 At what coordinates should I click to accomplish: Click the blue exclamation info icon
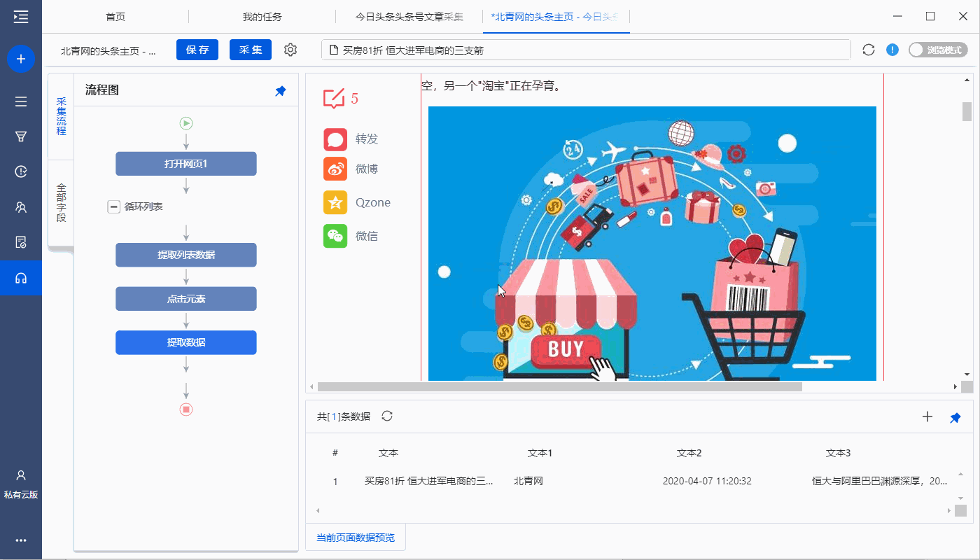pos(892,50)
